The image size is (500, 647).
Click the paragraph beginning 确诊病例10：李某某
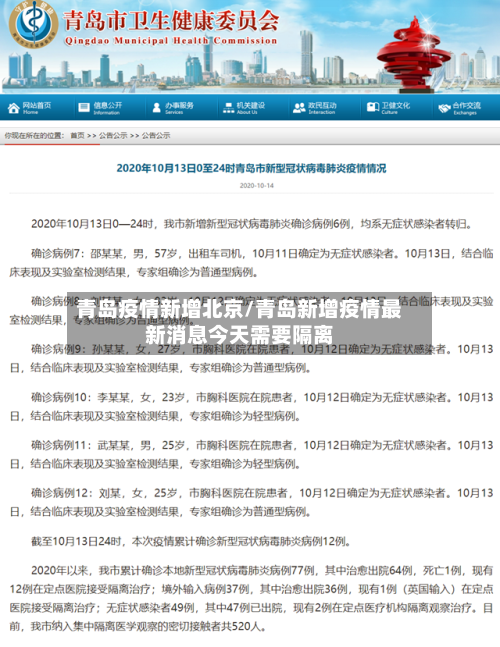click(x=251, y=406)
